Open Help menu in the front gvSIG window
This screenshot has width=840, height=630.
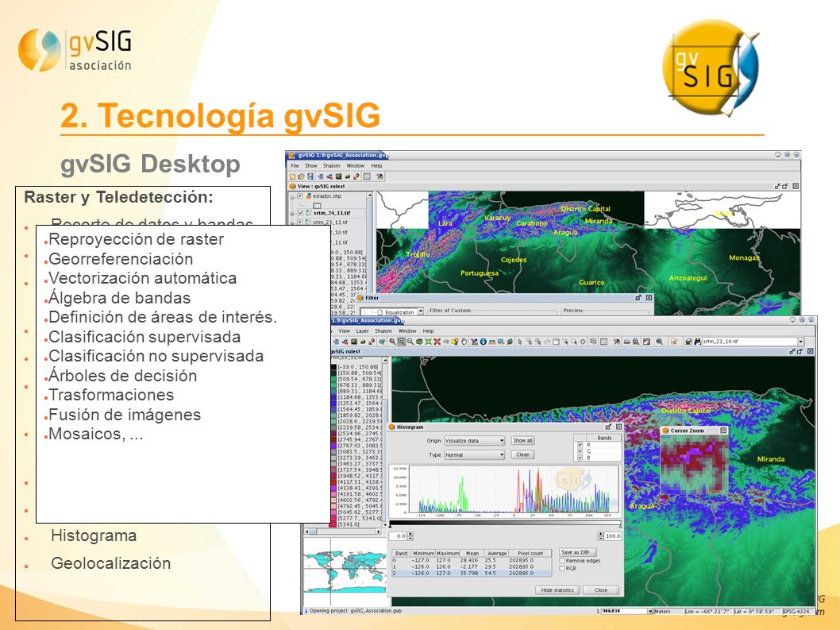429,330
